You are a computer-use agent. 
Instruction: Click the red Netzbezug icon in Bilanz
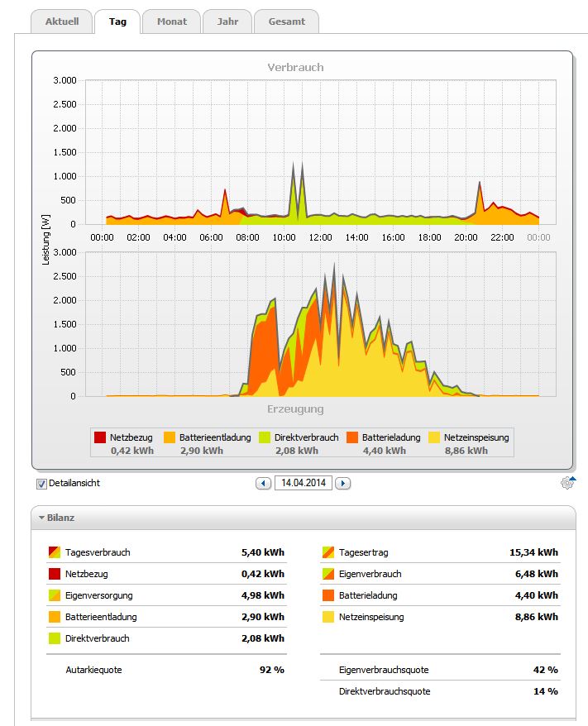[x=55, y=574]
